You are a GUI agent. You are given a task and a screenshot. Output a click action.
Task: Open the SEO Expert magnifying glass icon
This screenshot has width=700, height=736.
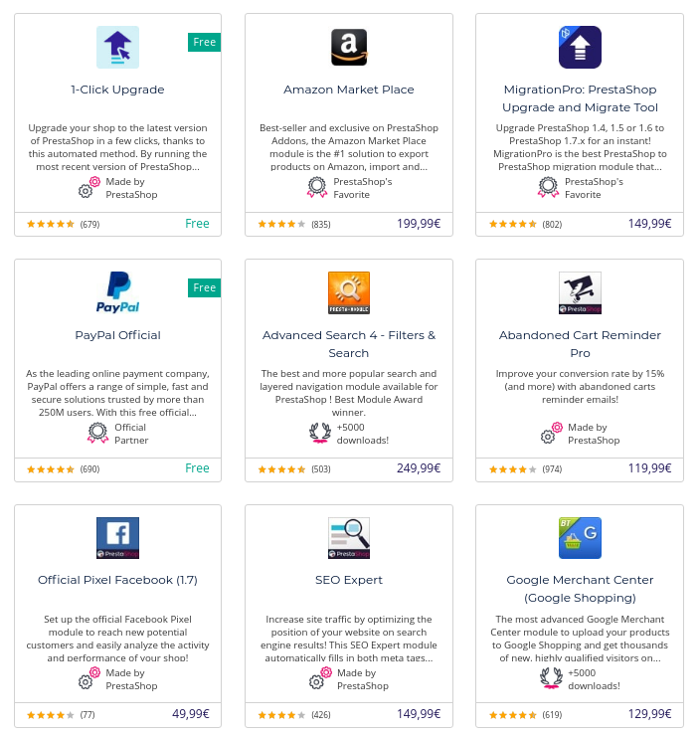(349, 538)
